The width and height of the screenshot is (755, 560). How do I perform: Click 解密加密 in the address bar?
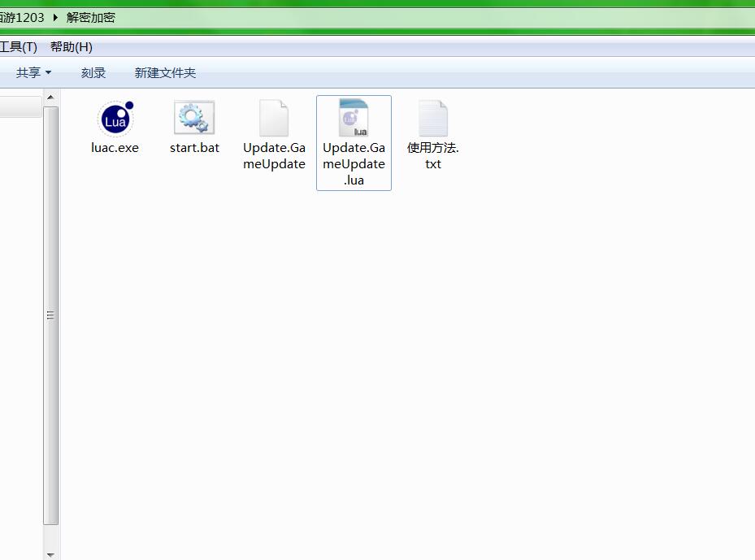click(x=91, y=17)
